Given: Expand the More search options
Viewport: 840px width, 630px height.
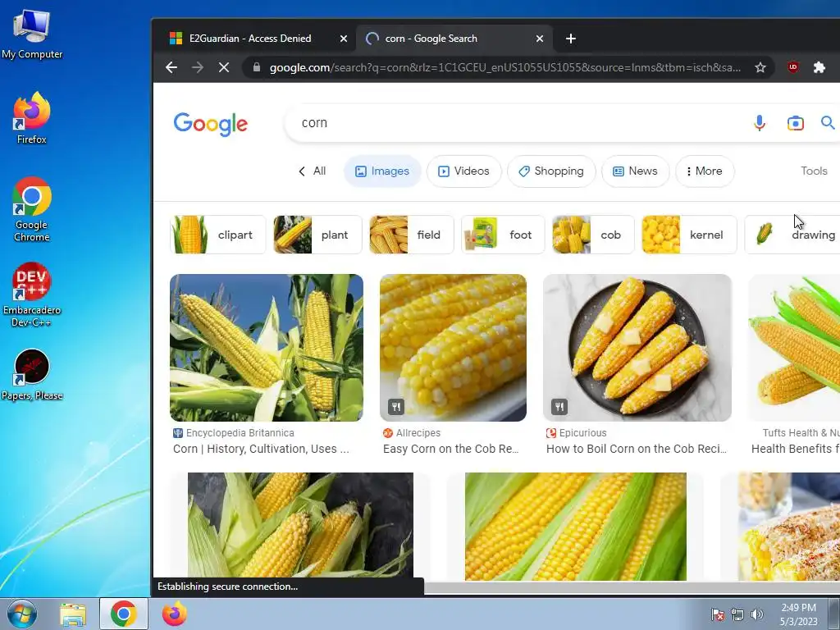Looking at the screenshot, I should coord(705,171).
